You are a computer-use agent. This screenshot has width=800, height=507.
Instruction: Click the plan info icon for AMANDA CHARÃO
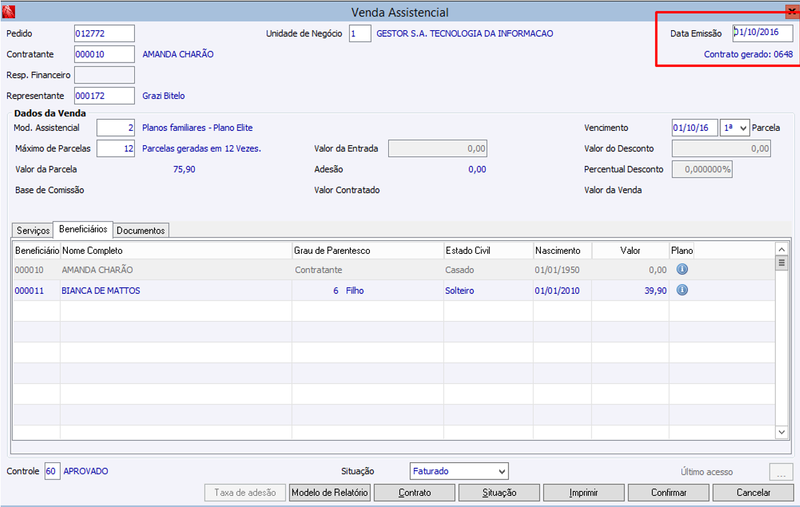(x=682, y=269)
